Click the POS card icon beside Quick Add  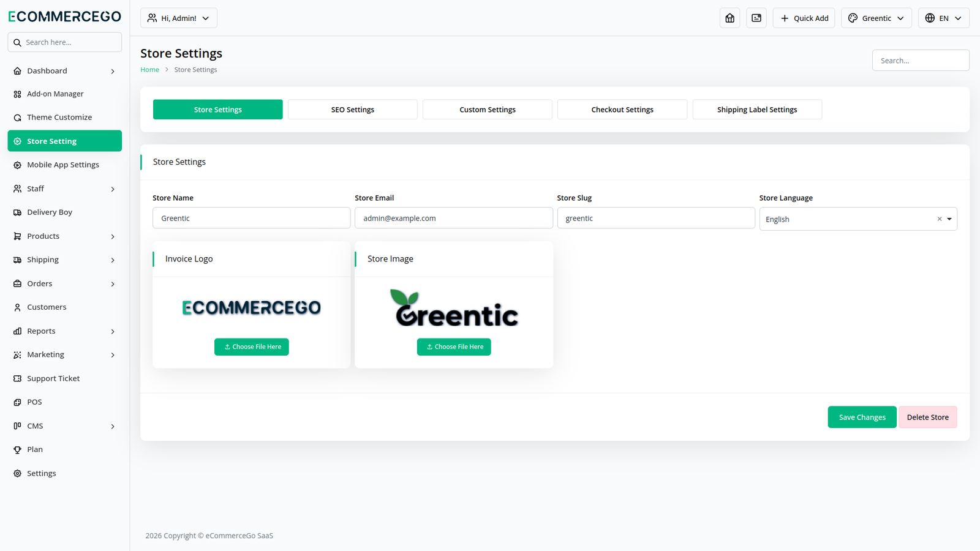coord(756,18)
